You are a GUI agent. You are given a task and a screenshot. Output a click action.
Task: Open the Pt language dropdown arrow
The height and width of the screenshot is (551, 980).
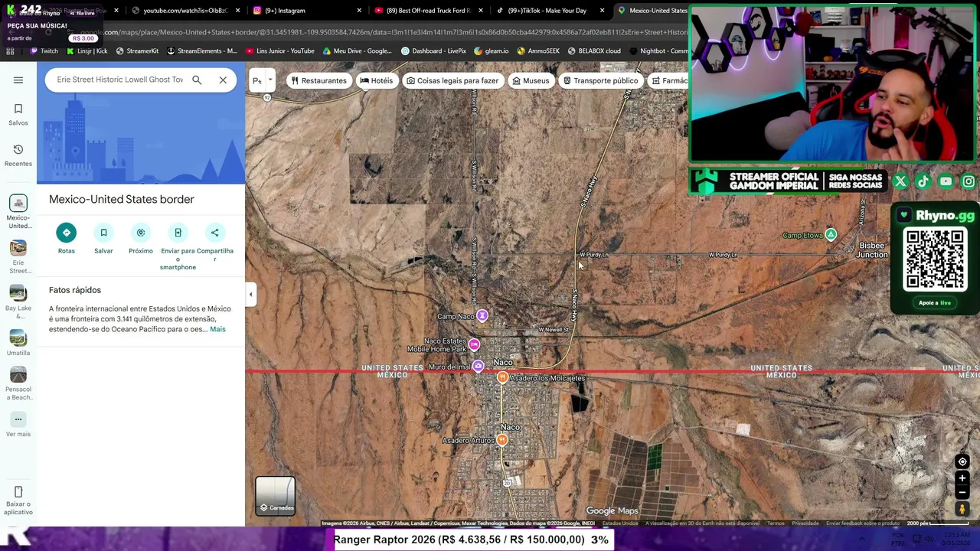click(270, 80)
